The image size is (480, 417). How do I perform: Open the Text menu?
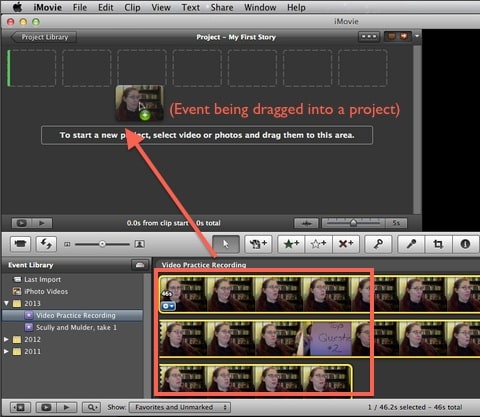[190, 7]
